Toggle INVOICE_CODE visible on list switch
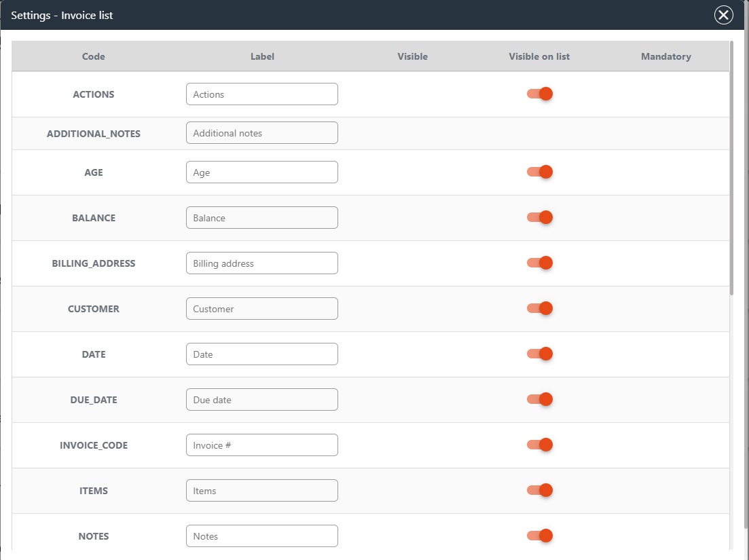 coord(540,445)
